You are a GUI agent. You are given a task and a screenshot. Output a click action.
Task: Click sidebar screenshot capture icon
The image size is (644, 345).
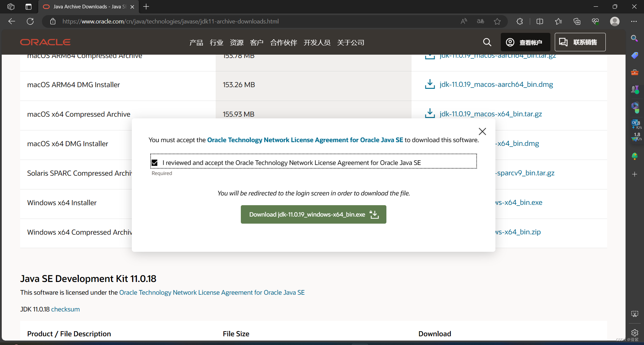[634, 314]
